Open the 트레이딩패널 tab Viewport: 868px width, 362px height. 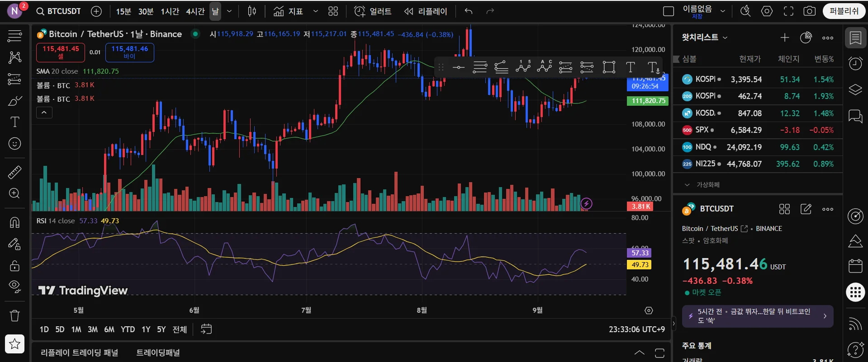coord(158,353)
